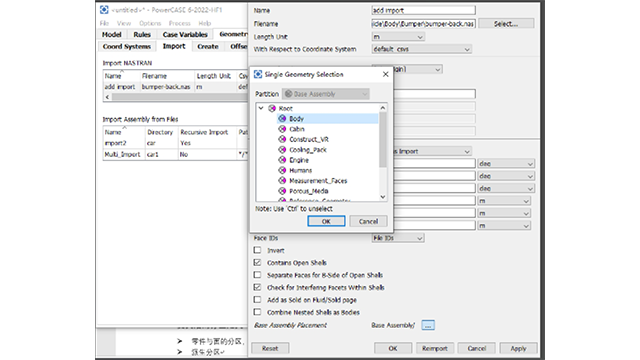Select Cabin in the geometry tree

coord(297,129)
